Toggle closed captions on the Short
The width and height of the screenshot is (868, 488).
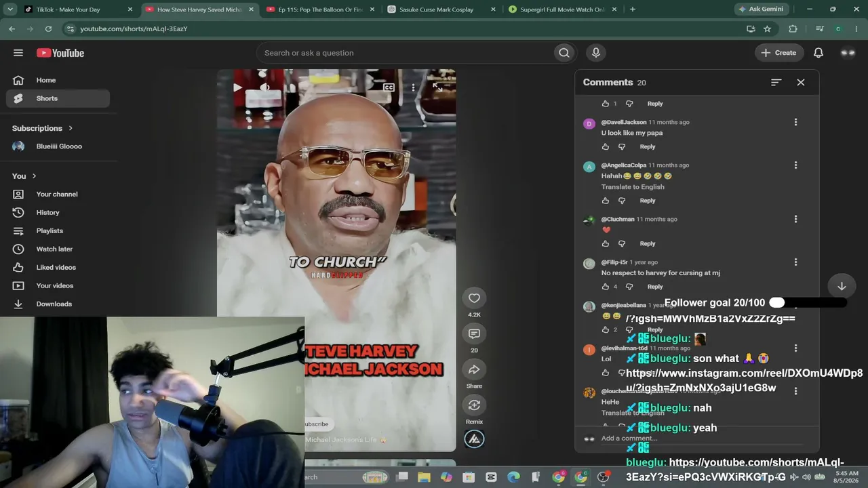[389, 87]
